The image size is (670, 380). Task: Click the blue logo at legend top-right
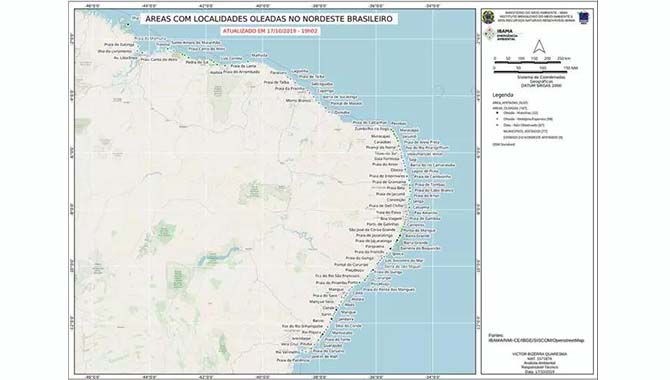[584, 18]
